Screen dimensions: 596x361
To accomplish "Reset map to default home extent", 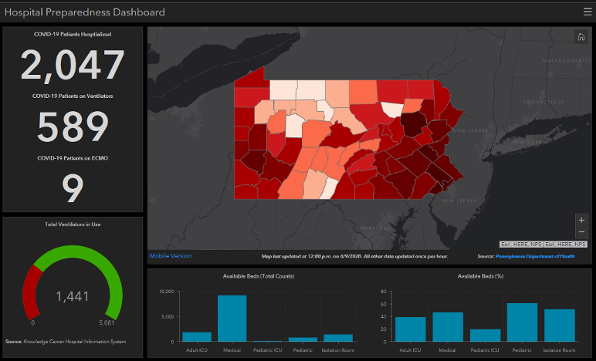I will click(x=581, y=37).
